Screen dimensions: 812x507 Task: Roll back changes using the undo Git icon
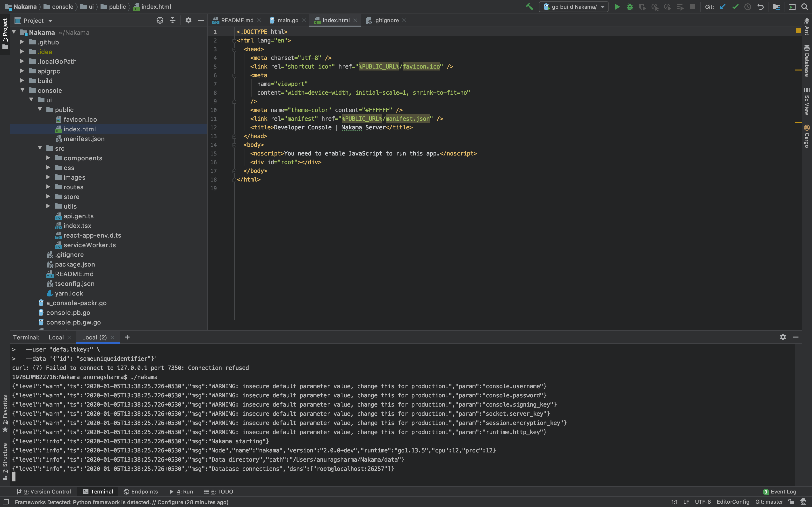pyautogui.click(x=760, y=7)
